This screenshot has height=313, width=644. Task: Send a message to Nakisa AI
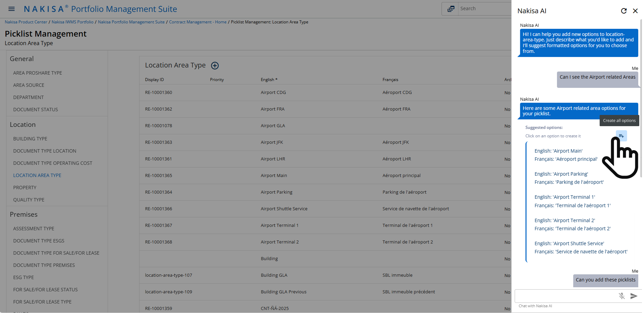[x=634, y=295]
